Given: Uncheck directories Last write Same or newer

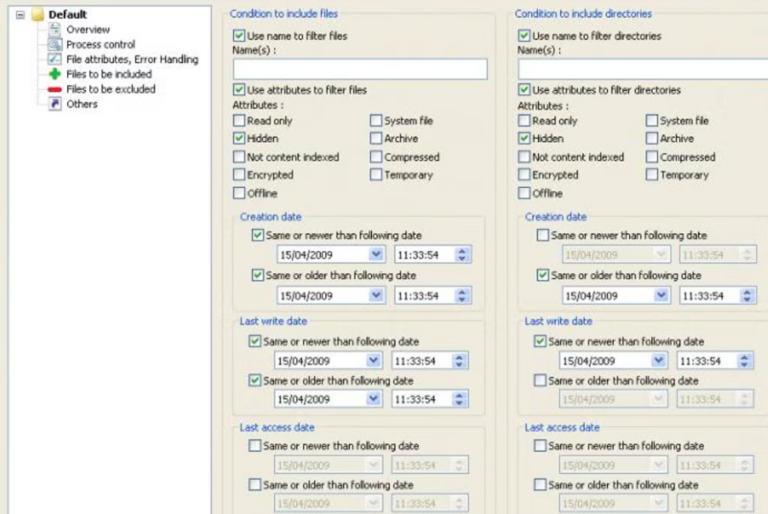Looking at the screenshot, I should click(540, 341).
